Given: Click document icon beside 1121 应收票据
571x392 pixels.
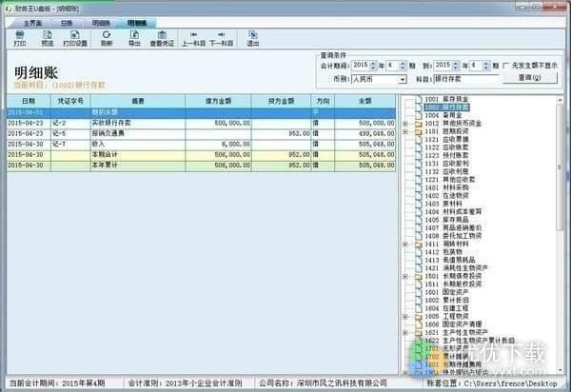Looking at the screenshot, I should click(419, 140).
